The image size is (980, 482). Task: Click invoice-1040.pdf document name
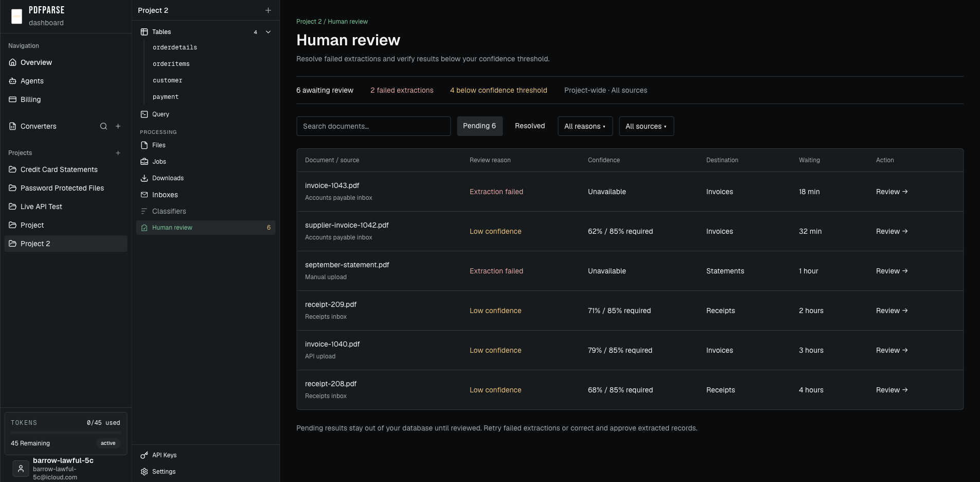click(332, 344)
